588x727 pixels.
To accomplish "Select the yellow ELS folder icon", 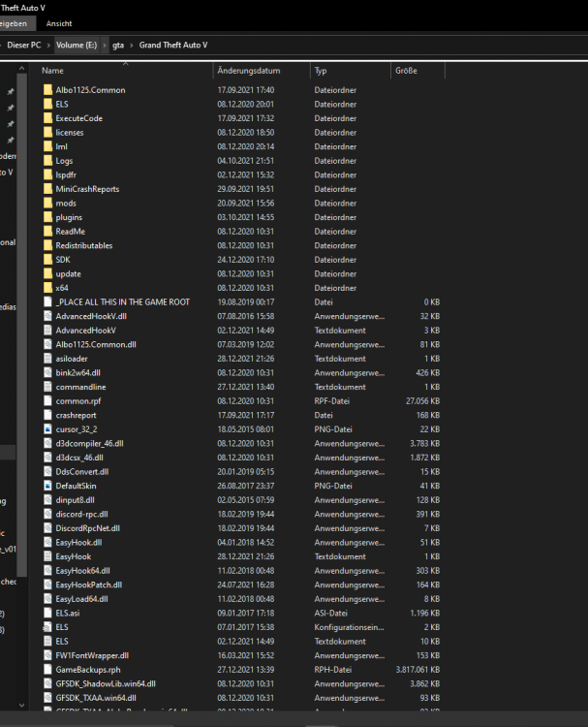I will (x=47, y=105).
